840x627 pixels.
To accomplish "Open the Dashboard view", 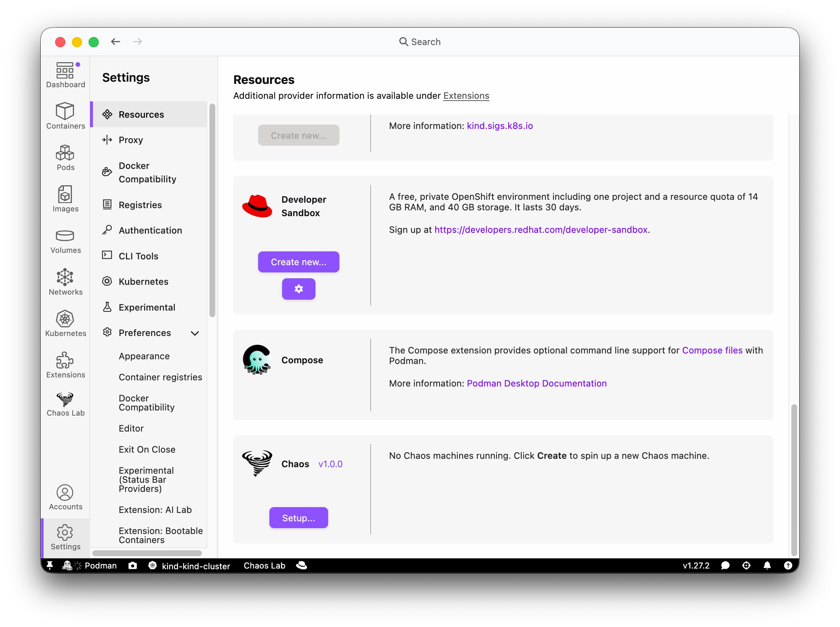I will [65, 75].
